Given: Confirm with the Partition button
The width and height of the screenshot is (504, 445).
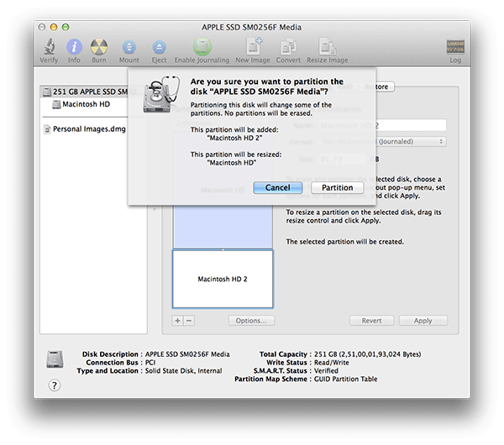Looking at the screenshot, I should [337, 187].
